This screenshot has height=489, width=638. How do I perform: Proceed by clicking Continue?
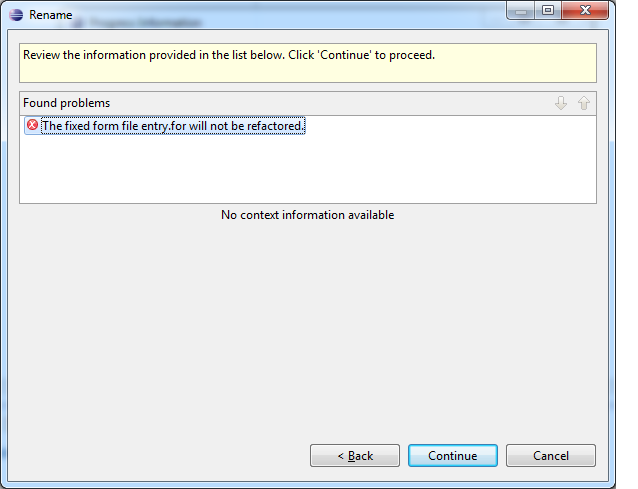click(452, 455)
